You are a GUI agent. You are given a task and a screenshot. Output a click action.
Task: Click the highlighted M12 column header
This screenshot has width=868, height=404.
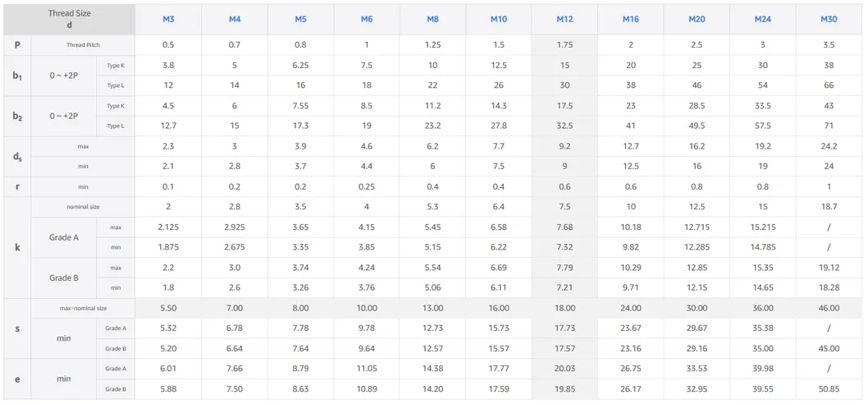click(x=564, y=19)
